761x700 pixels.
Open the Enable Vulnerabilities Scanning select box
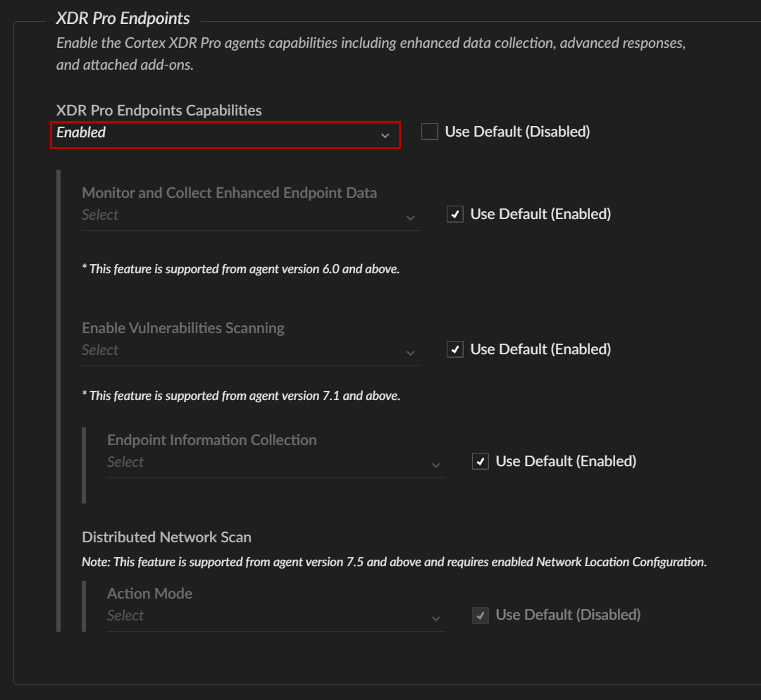(242, 350)
